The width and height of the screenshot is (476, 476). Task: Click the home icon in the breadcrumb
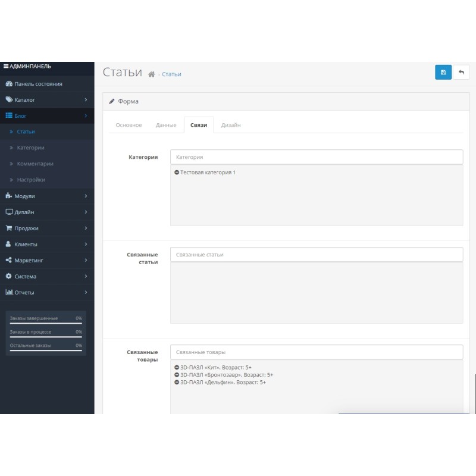(x=152, y=74)
